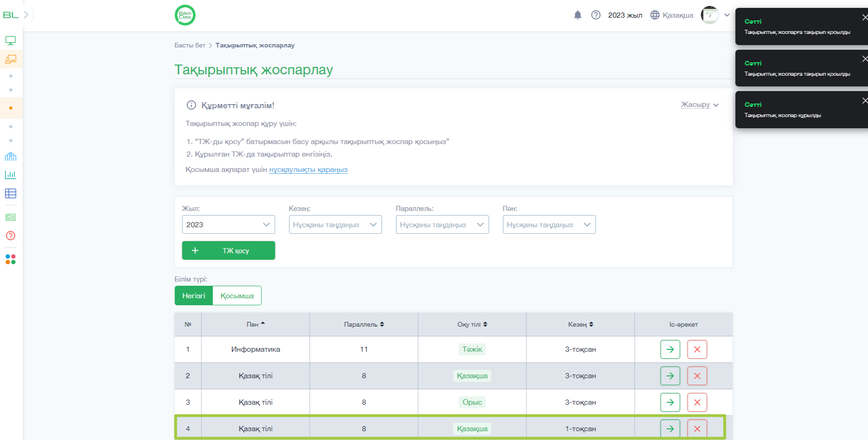Image resolution: width=868 pixels, height=440 pixels.
Task: Expand the user profile chevron
Action: pos(727,15)
